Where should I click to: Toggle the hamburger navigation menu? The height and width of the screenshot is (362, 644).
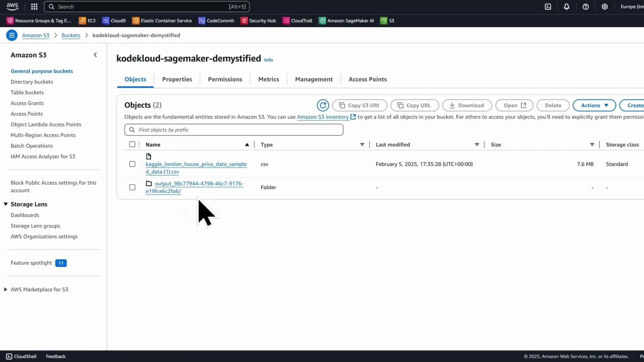point(12,35)
